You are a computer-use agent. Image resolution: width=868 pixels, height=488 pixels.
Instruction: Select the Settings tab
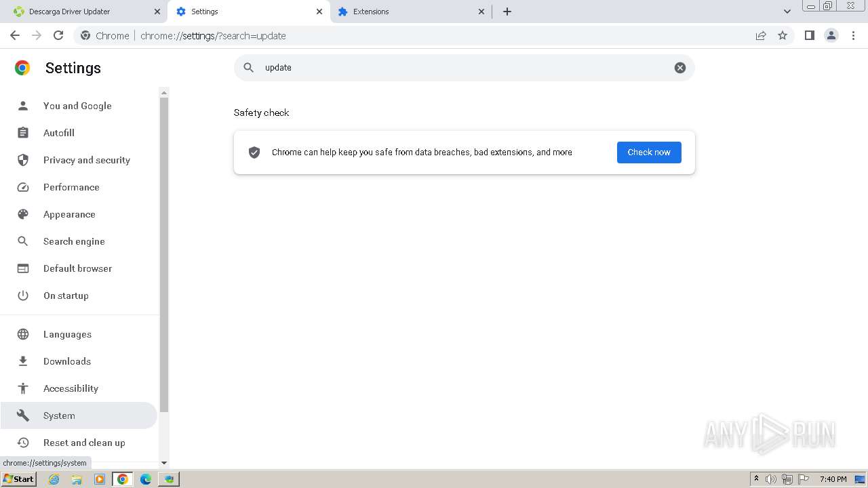tap(249, 12)
